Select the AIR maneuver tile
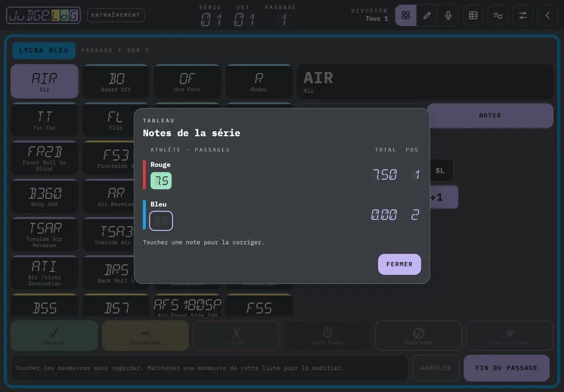The width and height of the screenshot is (564, 392). [44, 81]
